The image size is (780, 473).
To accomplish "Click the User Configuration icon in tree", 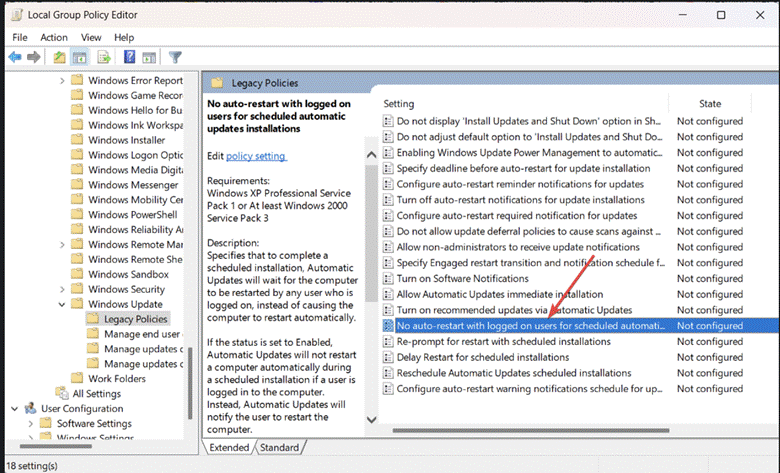I will click(30, 408).
